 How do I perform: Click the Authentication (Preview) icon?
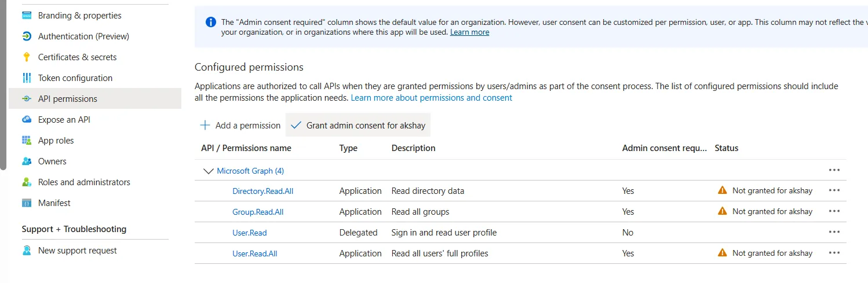(27, 36)
